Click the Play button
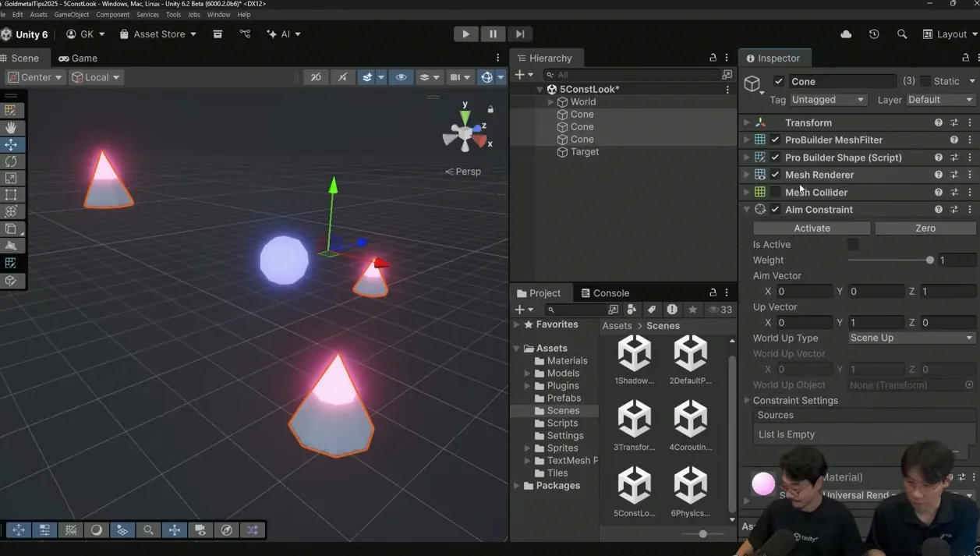This screenshot has height=556, width=980. click(465, 34)
